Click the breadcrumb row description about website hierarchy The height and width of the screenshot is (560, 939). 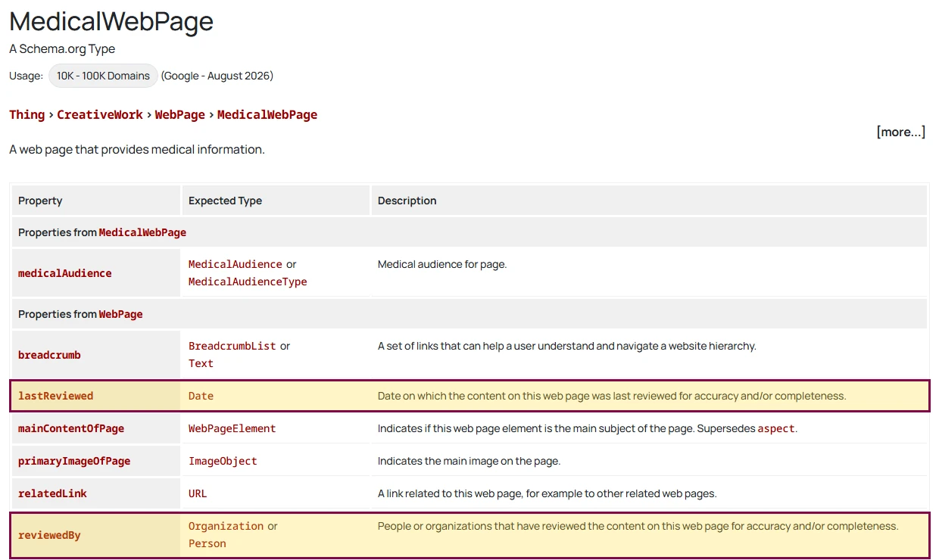[x=567, y=346]
